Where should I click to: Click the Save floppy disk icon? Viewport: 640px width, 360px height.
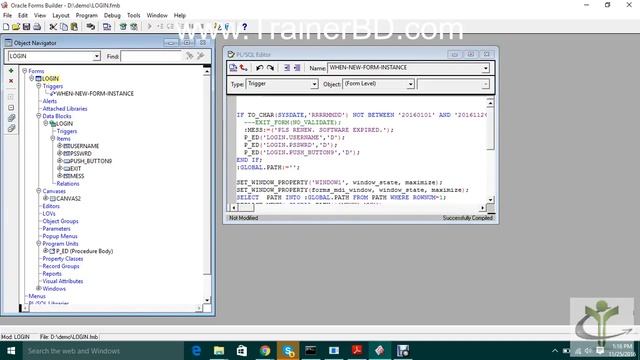pyautogui.click(x=27, y=27)
